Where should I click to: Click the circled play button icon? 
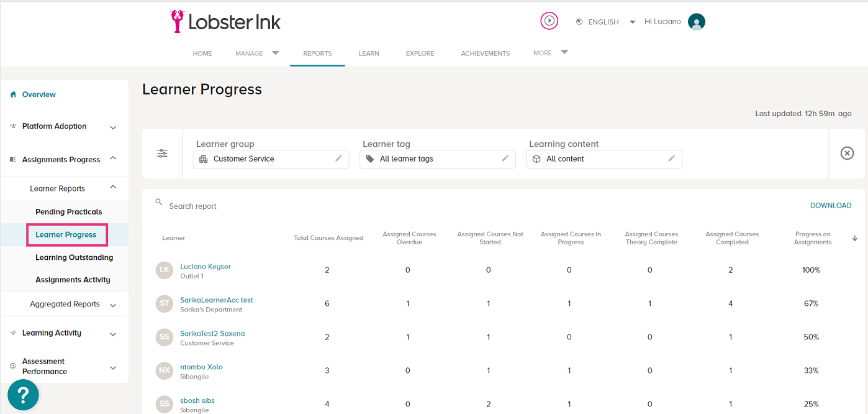(549, 21)
